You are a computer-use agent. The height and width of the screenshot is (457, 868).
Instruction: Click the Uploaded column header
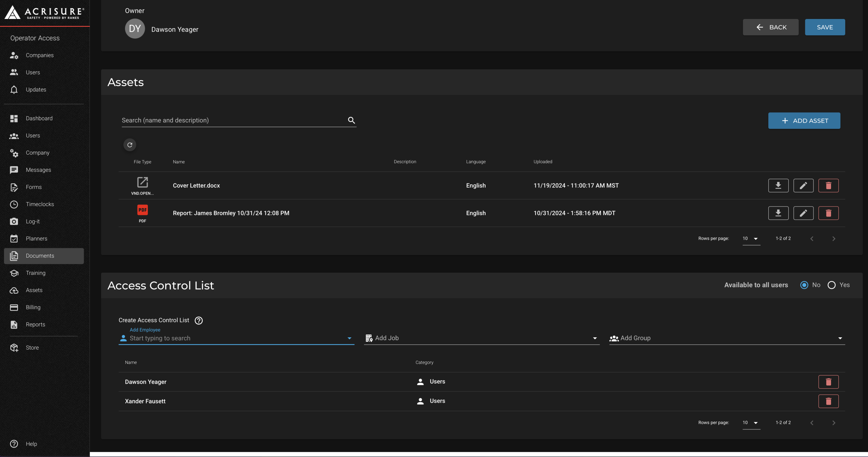pos(543,162)
